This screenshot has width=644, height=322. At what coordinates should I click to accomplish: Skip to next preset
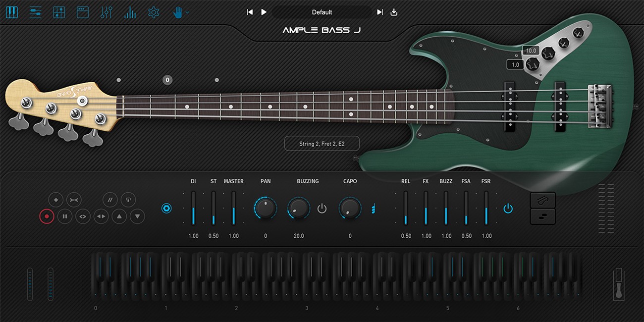(379, 12)
